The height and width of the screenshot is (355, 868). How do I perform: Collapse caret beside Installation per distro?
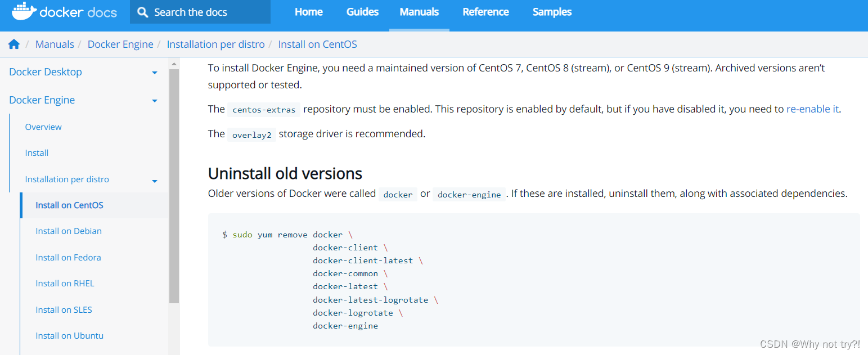pyautogui.click(x=155, y=181)
